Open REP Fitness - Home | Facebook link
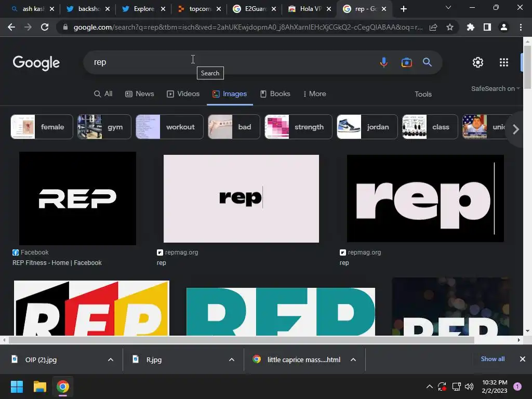The image size is (532, 399). (x=57, y=262)
